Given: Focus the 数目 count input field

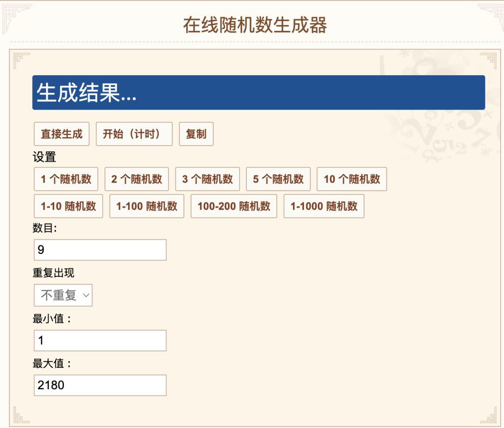Looking at the screenshot, I should 100,250.
